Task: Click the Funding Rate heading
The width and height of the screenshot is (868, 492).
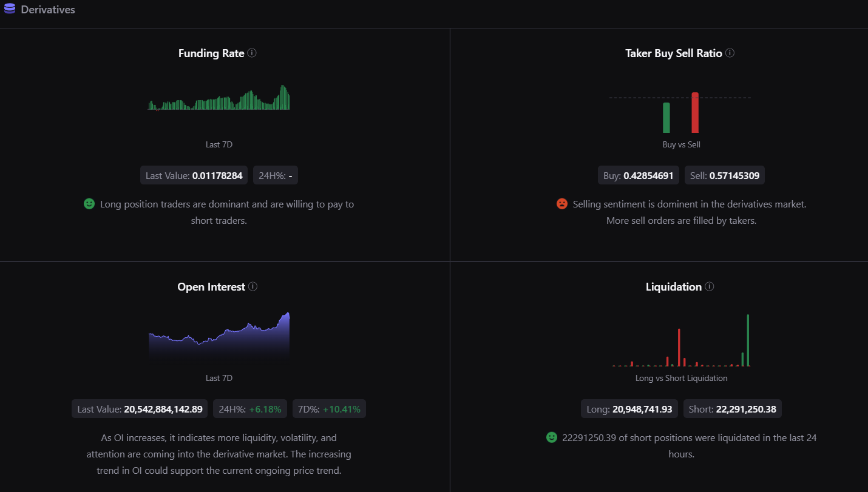Action: coord(211,53)
